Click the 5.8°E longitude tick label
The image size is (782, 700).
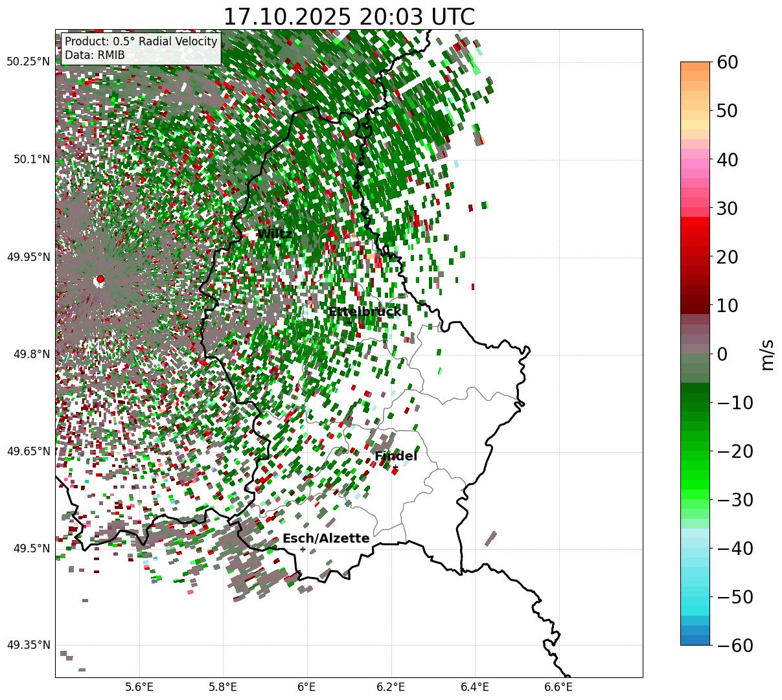click(223, 687)
